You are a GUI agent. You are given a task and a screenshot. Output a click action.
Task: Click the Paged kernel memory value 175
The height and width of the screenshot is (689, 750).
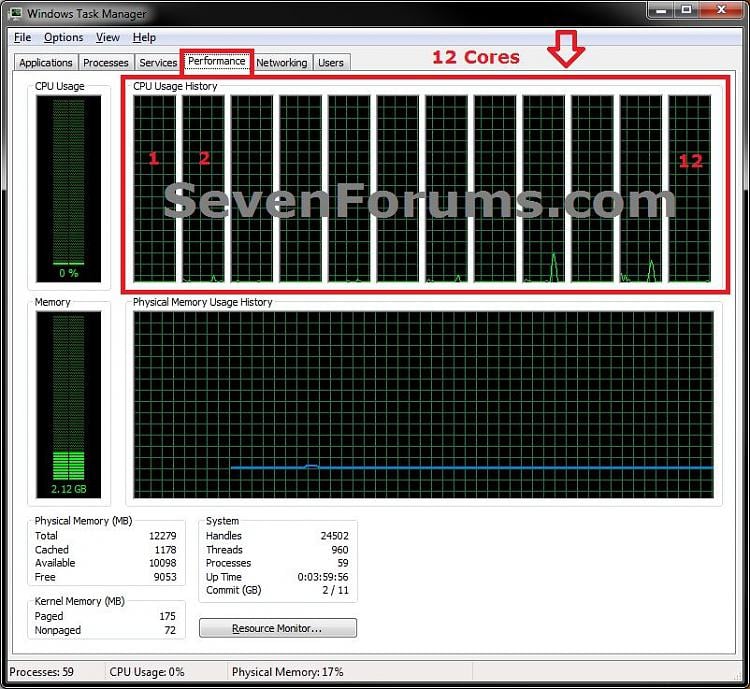[x=167, y=616]
